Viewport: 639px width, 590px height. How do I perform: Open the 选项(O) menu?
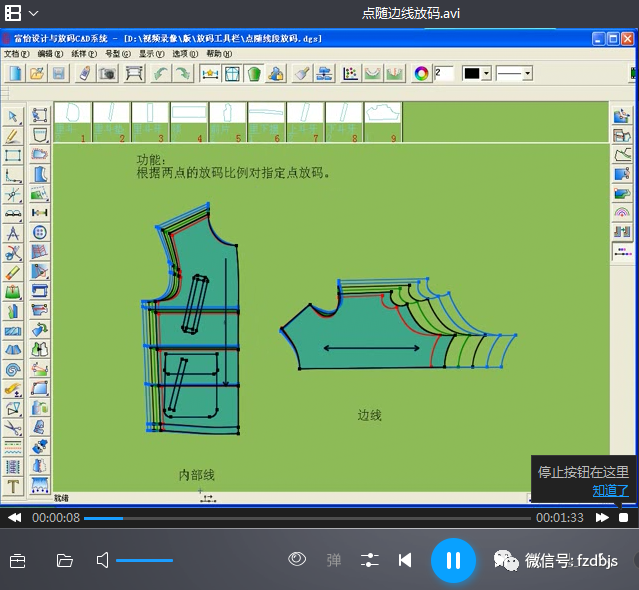(x=185, y=54)
